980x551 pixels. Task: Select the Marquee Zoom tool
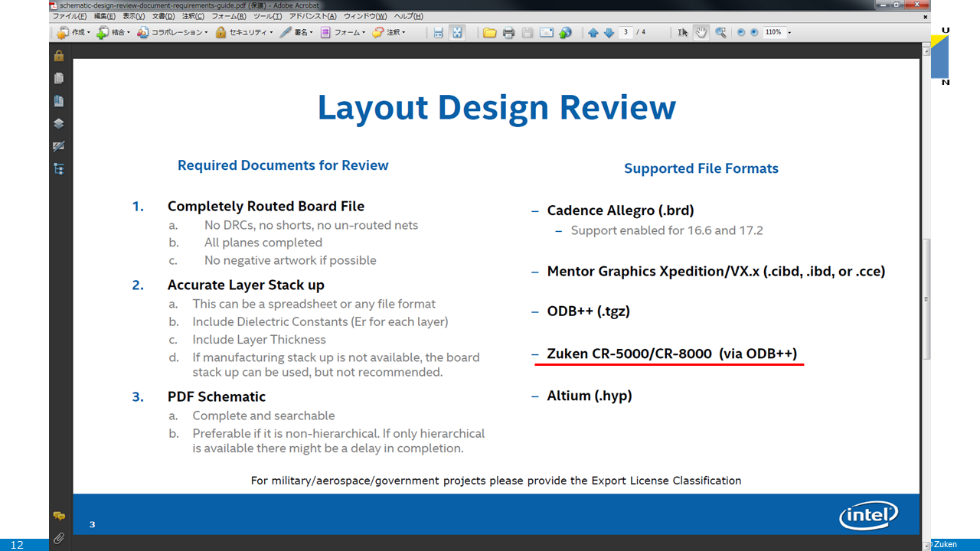pyautogui.click(x=720, y=33)
